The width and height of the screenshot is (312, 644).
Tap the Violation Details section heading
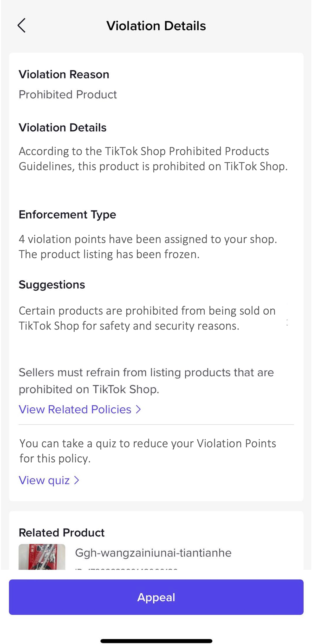pyautogui.click(x=63, y=128)
